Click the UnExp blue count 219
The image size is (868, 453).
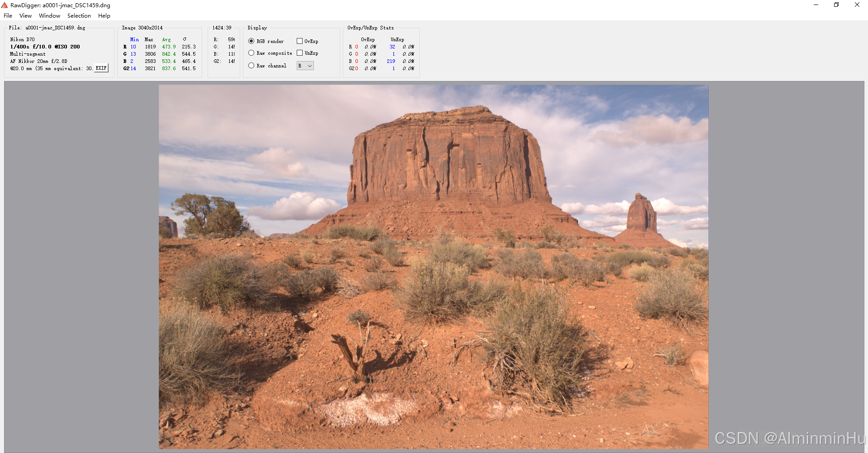(391, 61)
